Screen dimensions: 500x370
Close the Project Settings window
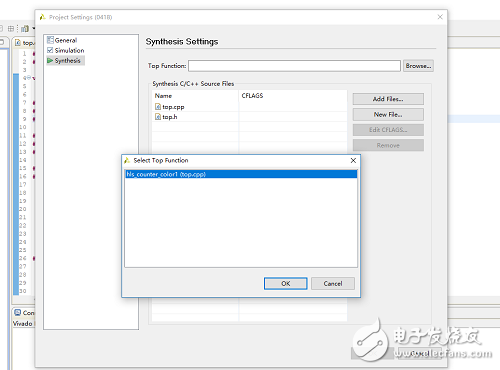tap(440, 17)
